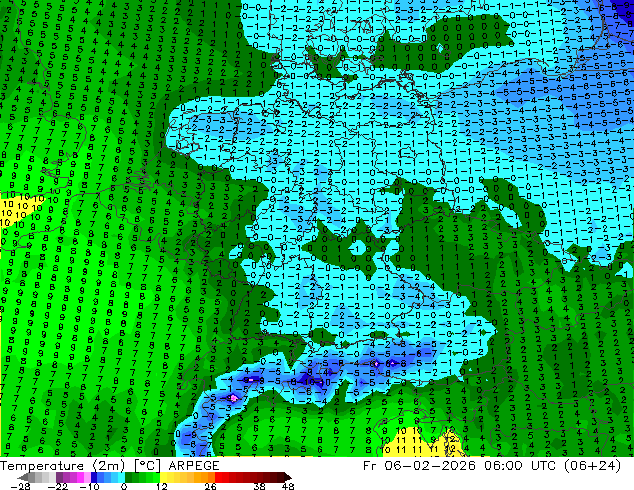Viewport: 634px width, 490px height.
Task: Click the 0 legend label
Action: pos(124,486)
